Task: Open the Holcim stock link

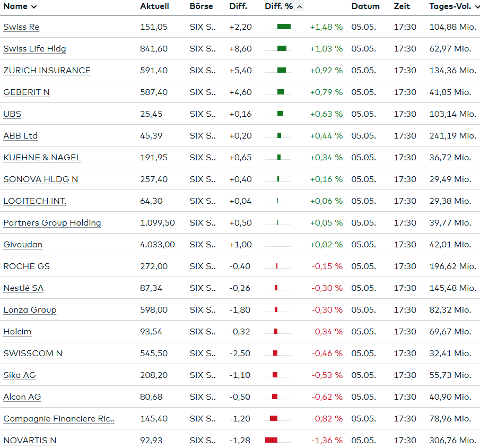Action: click(17, 332)
